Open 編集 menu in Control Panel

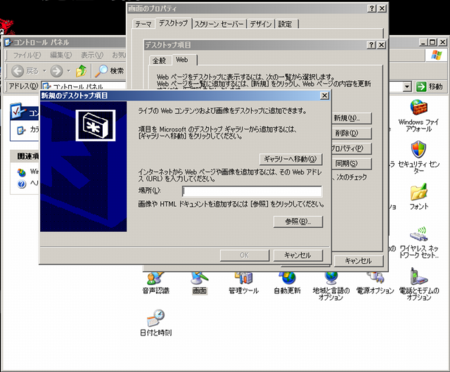tap(61, 55)
